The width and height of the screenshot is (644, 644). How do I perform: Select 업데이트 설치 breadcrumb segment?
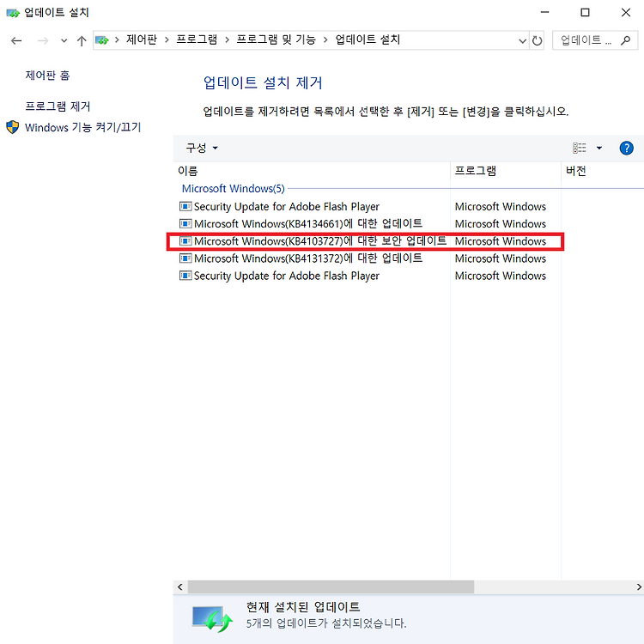click(x=368, y=39)
